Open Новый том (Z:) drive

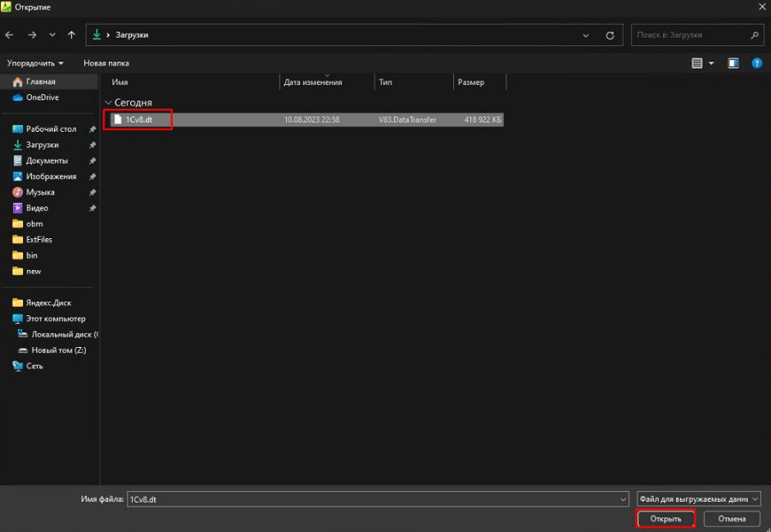pyautogui.click(x=58, y=350)
